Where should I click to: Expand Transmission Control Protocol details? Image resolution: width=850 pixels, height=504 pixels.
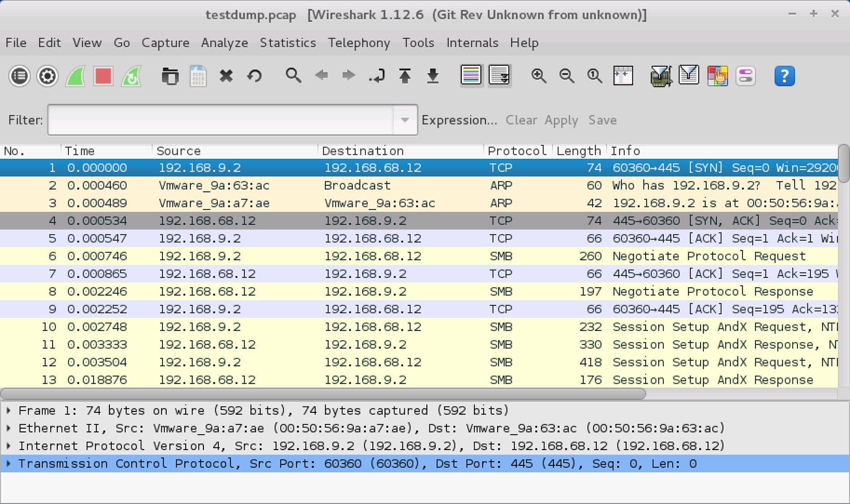(x=9, y=464)
